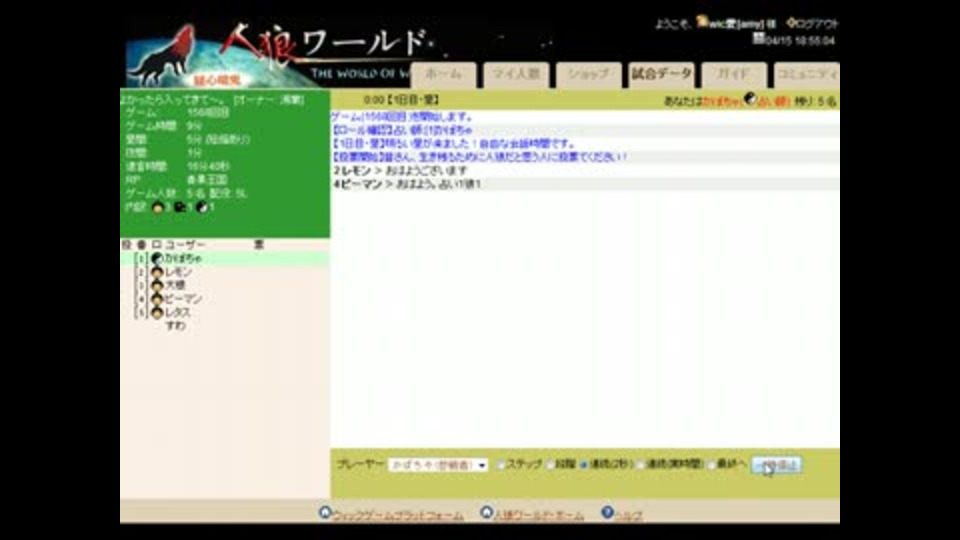The image size is (960, 540).
Task: Select the レタス name in player list
Action: [x=178, y=313]
